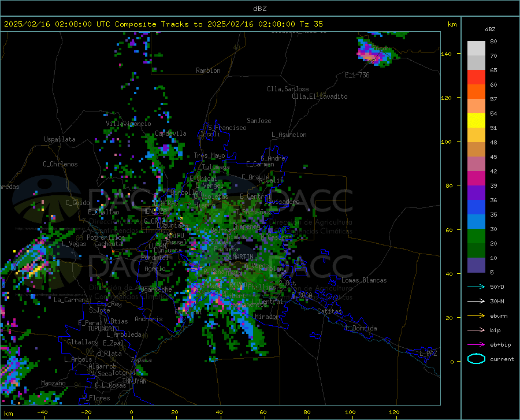Click the 'L_Dormida' map label
Screen dimensions: 520x420
click(361, 328)
